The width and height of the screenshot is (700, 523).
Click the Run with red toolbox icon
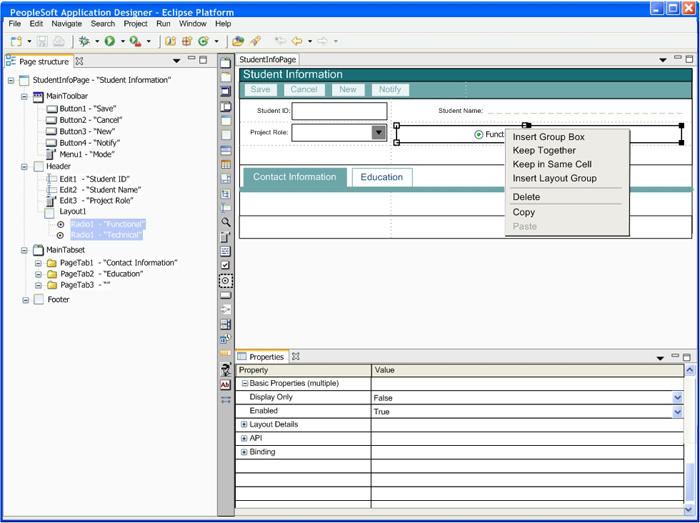pos(135,42)
